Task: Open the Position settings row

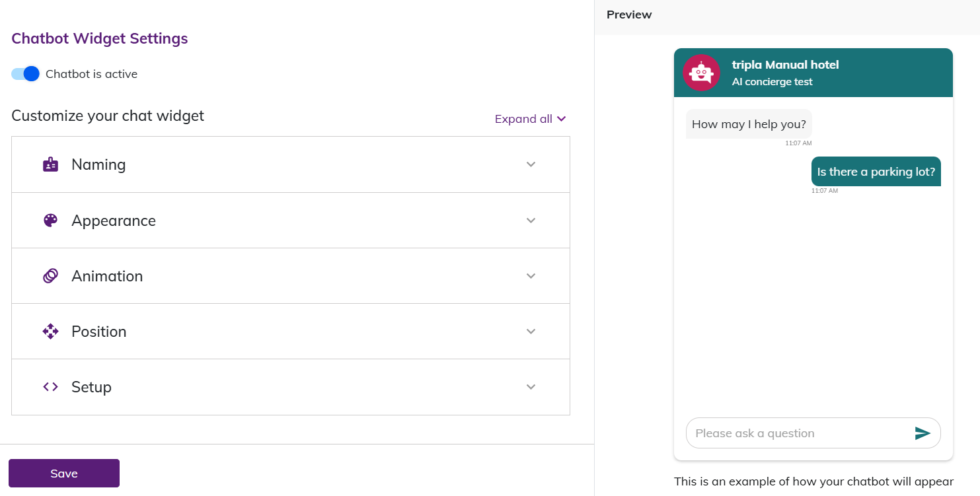Action: [291, 332]
